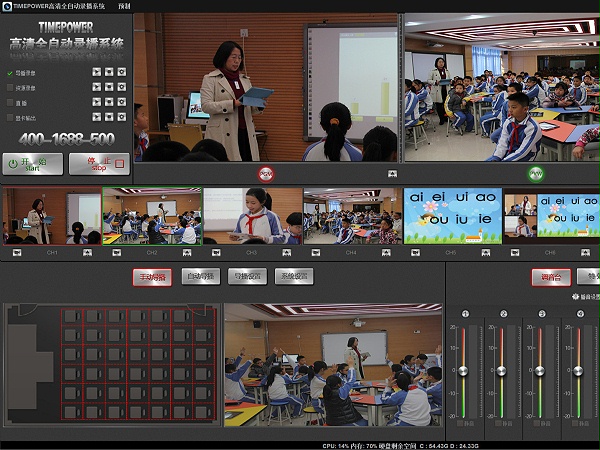Enable the second recording checkbox

[10, 88]
